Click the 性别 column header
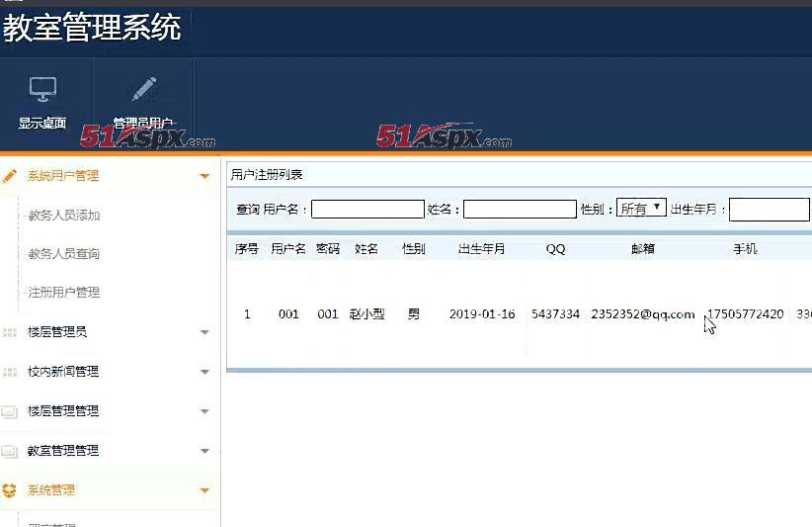812x527 pixels. 413,249
